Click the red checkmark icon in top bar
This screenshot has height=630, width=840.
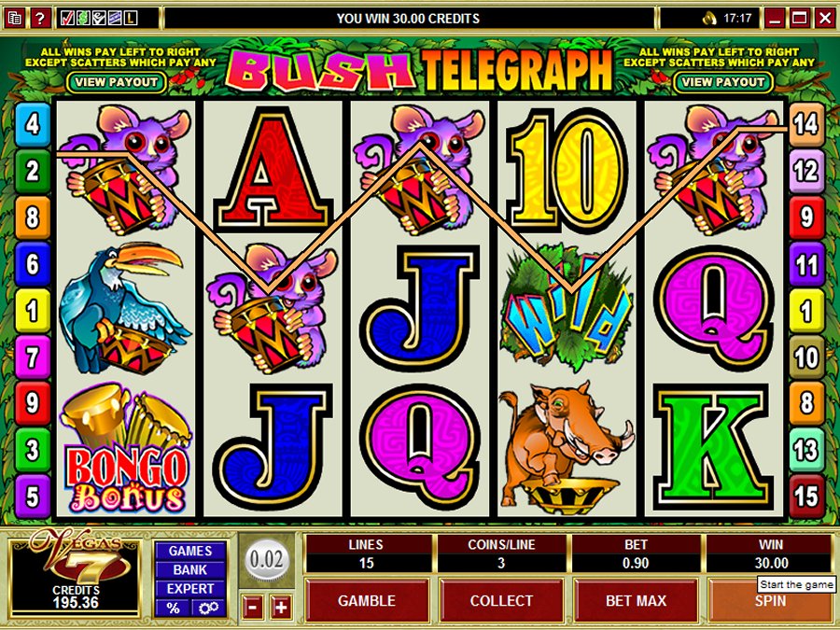tap(67, 19)
